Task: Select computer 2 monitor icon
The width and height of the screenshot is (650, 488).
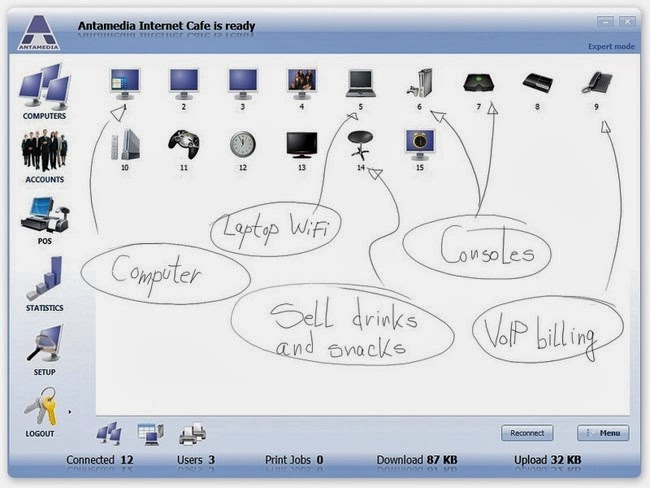Action: pos(184,84)
